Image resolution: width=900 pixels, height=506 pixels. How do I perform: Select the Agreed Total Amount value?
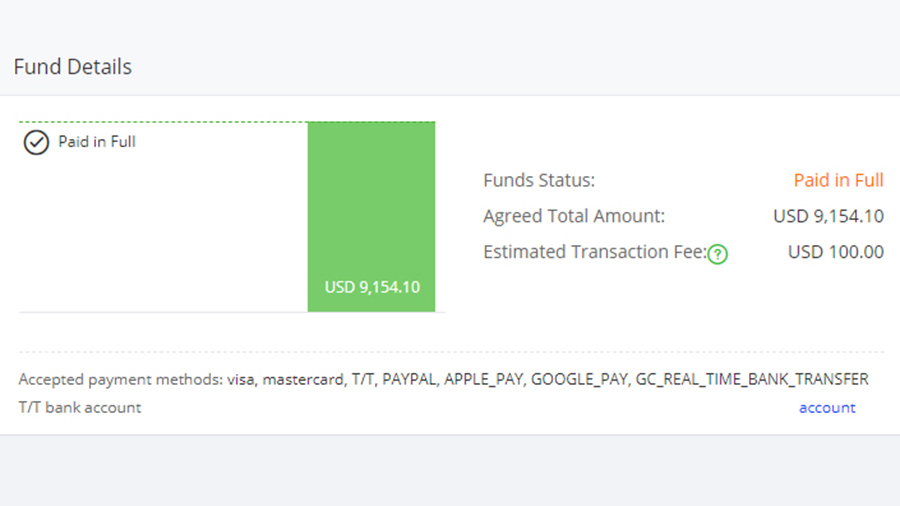828,216
